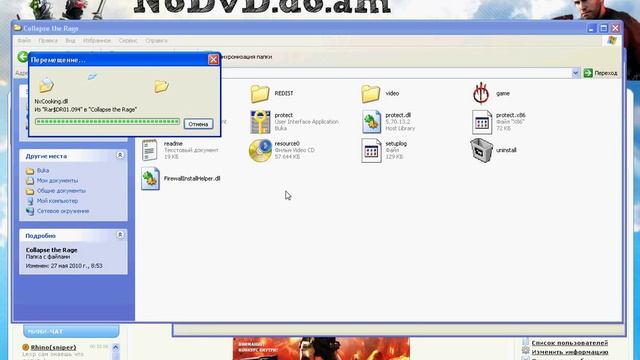Click the Список пользователей link in browser

tap(569, 343)
